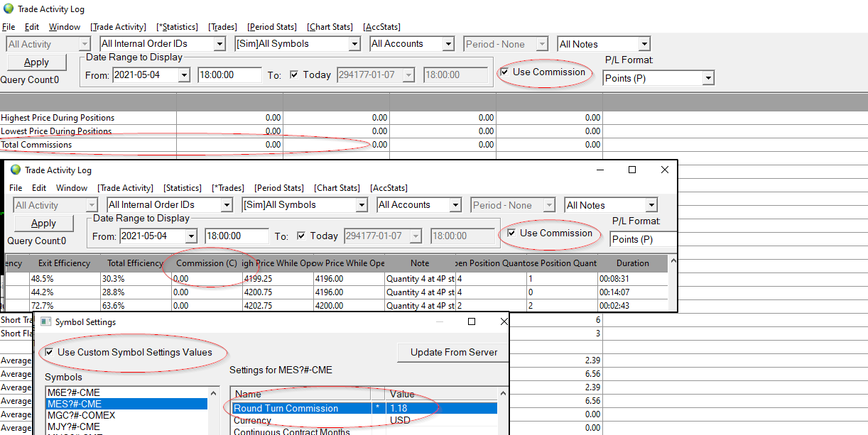Switch to the [Chart Stats] tab

[x=330, y=27]
